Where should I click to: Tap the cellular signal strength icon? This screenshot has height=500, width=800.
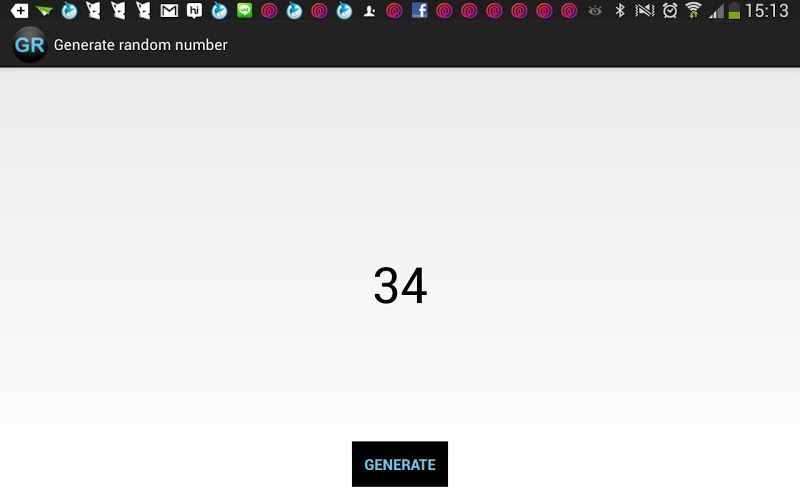pos(716,11)
